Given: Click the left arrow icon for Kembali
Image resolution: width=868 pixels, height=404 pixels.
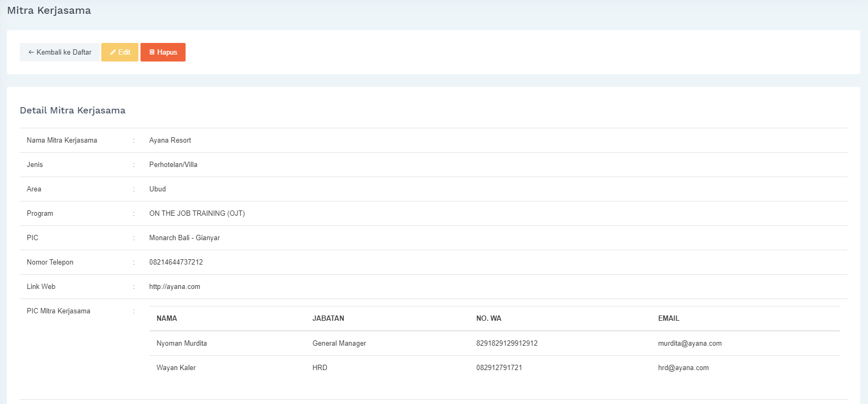Looking at the screenshot, I should click(31, 52).
